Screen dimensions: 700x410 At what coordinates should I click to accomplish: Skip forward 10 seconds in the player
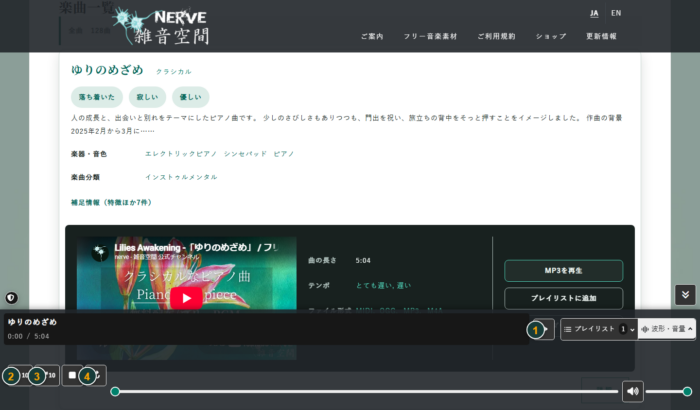click(46, 376)
